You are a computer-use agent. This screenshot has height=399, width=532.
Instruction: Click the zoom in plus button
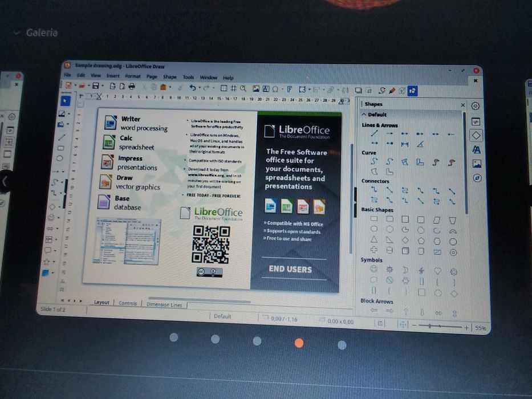point(466,327)
